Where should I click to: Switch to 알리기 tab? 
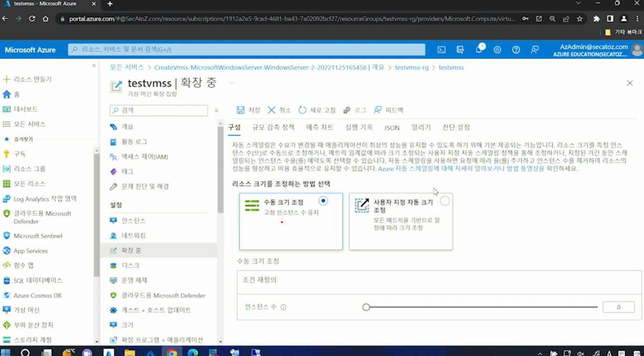pyautogui.click(x=421, y=128)
